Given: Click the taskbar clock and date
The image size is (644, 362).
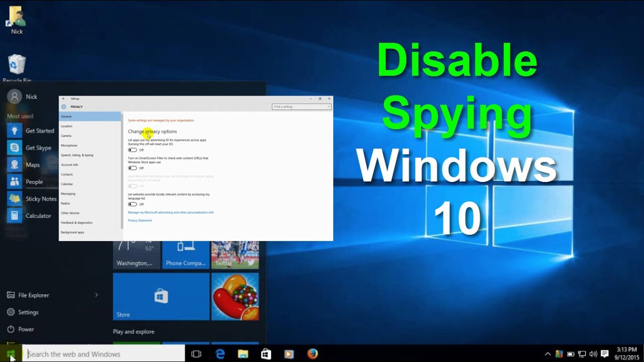Looking at the screenshot, I should click(x=626, y=354).
